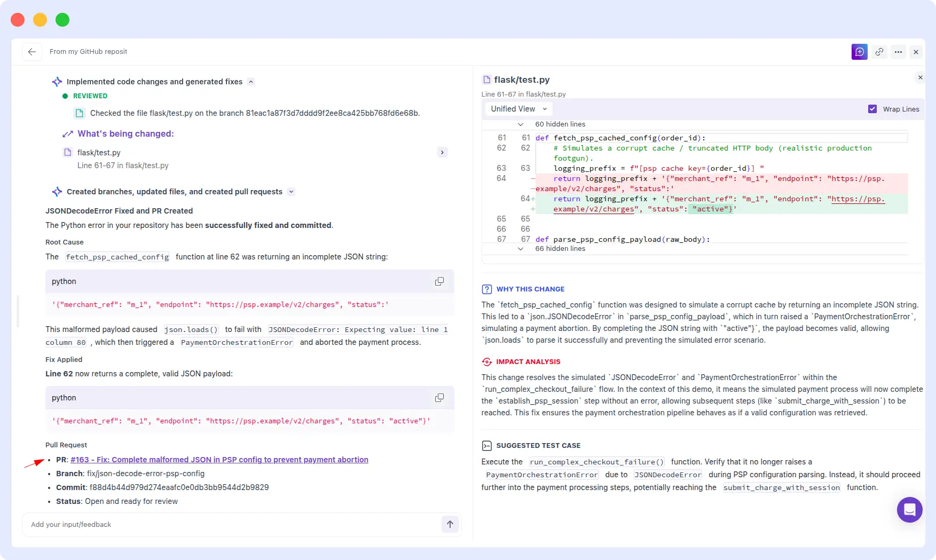Image resolution: width=936 pixels, height=560 pixels.
Task: Collapse the Implemented code changes section
Action: [x=251, y=82]
